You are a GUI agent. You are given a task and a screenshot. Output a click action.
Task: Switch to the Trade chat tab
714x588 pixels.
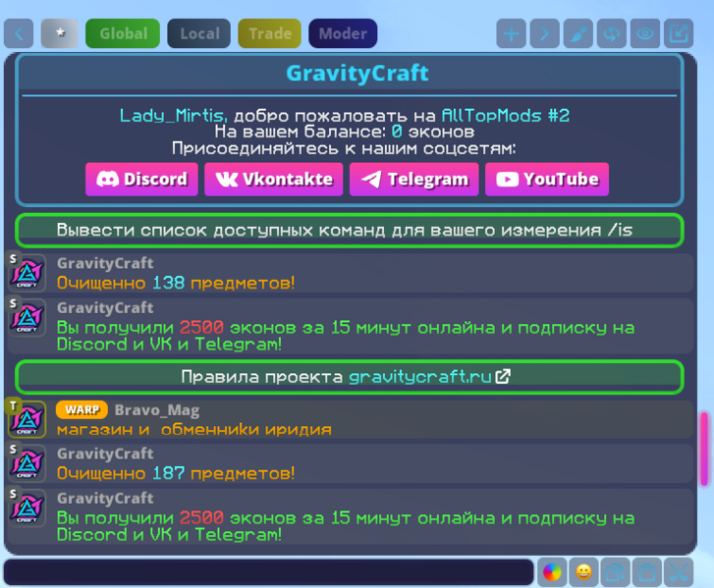(269, 33)
